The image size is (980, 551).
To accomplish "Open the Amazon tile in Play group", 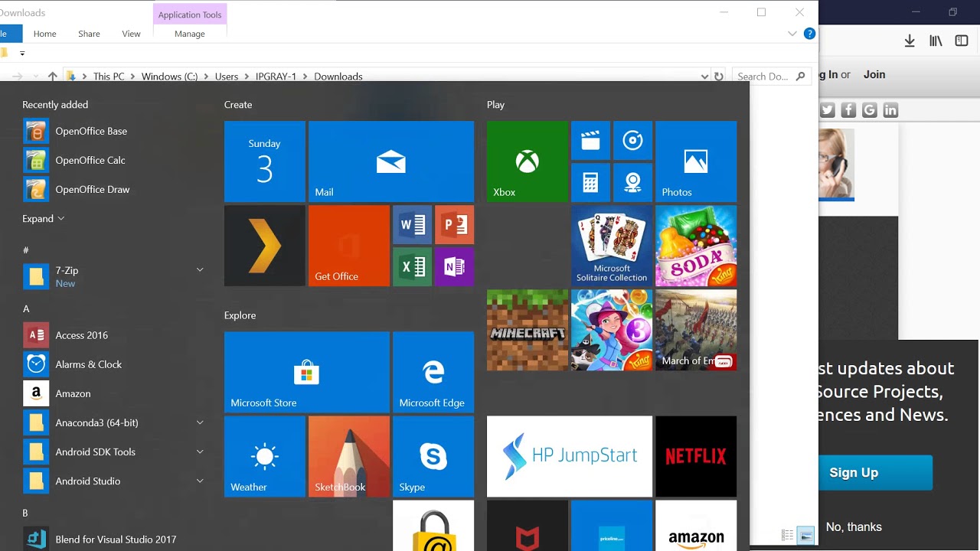I will click(x=696, y=526).
